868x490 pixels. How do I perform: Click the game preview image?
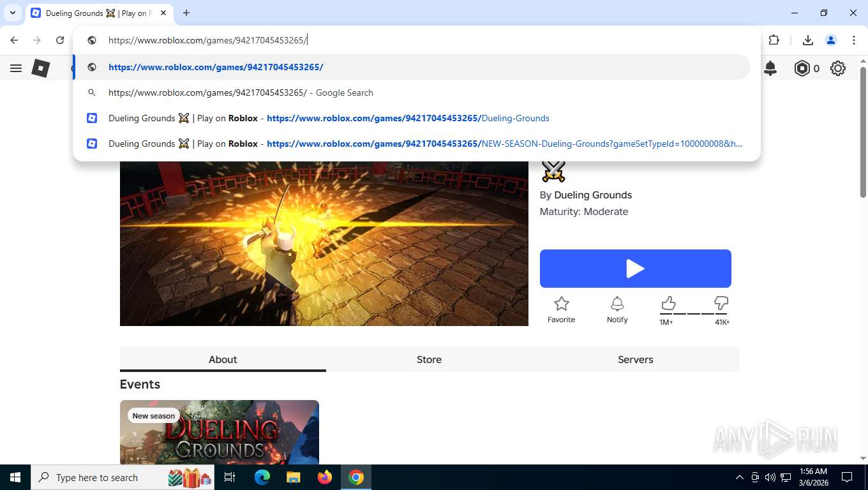coord(324,243)
